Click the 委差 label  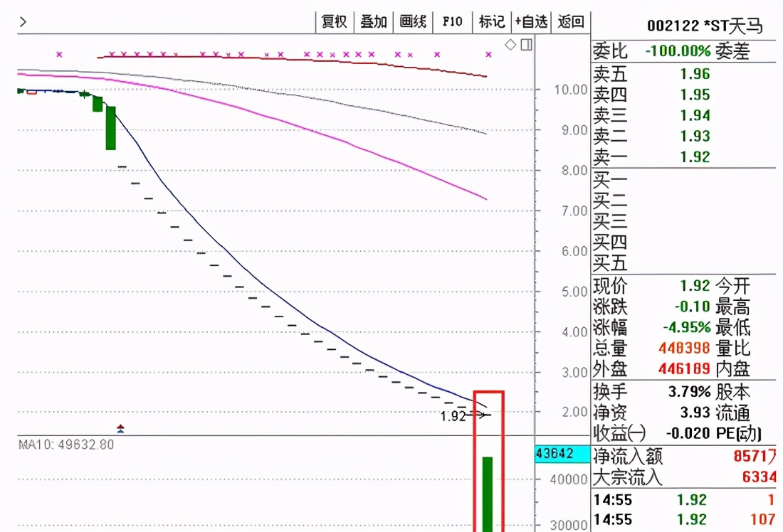point(732,51)
